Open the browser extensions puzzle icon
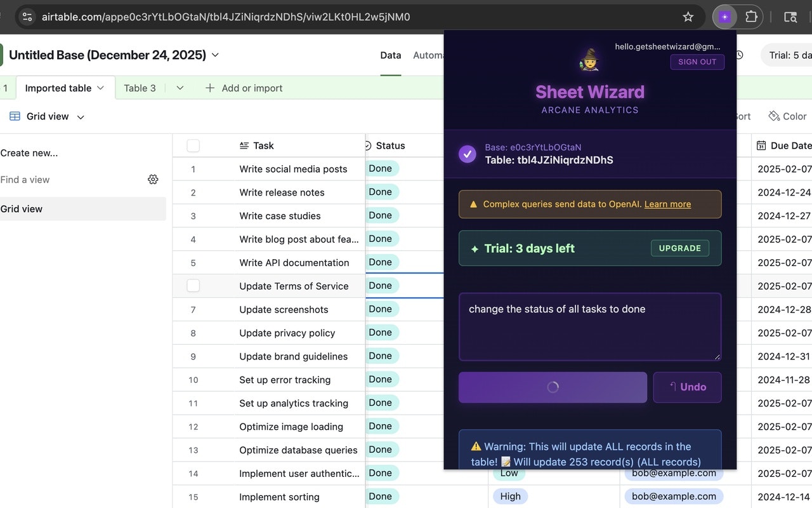812x508 pixels. pos(752,17)
